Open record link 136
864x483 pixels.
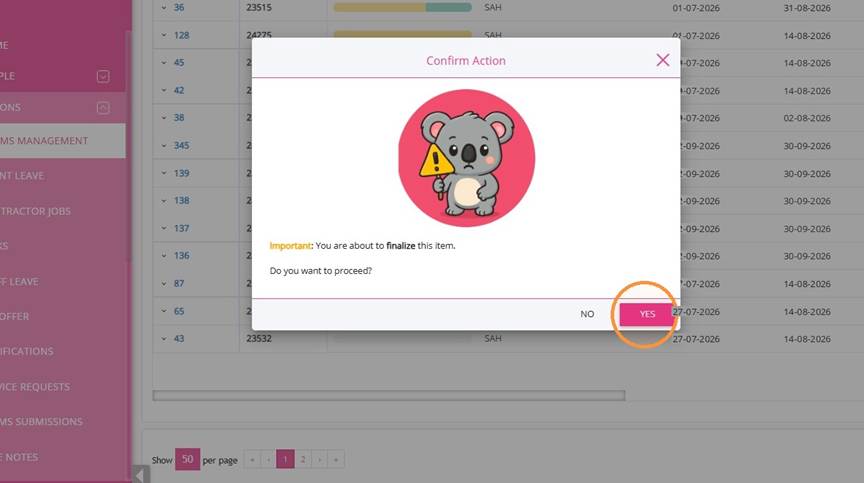[181, 256]
